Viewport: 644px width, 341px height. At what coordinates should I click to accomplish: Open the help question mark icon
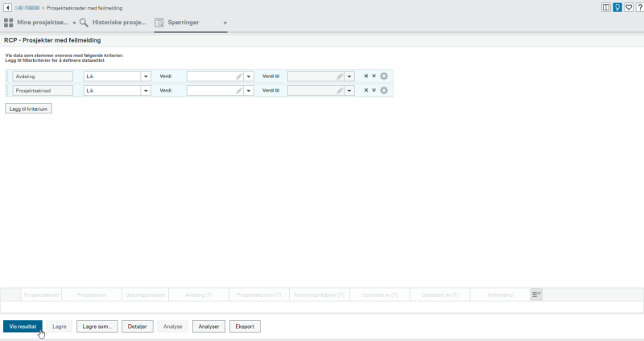point(640,7)
